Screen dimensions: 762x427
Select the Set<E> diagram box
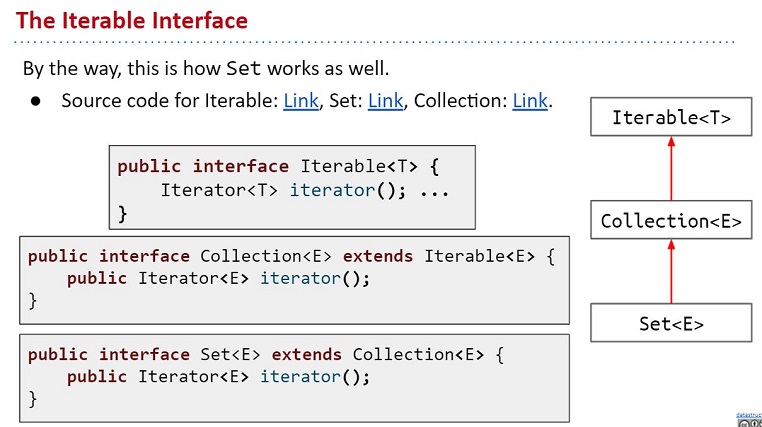[671, 323]
